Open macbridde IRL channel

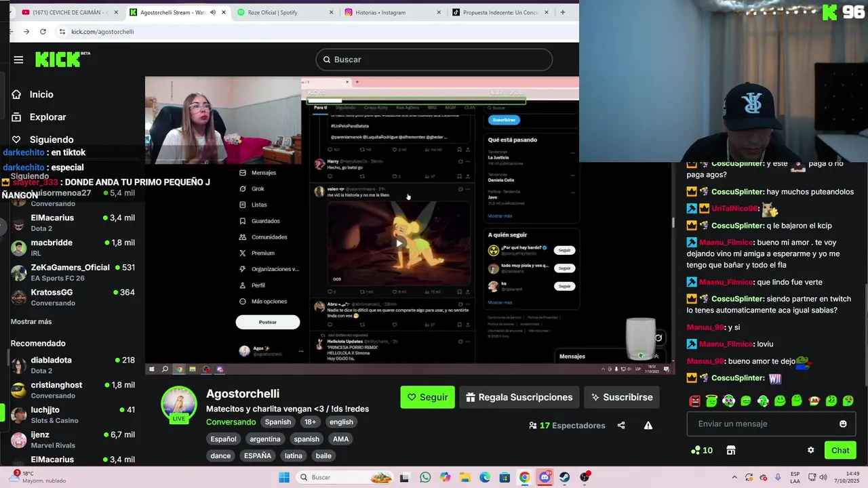(73, 247)
